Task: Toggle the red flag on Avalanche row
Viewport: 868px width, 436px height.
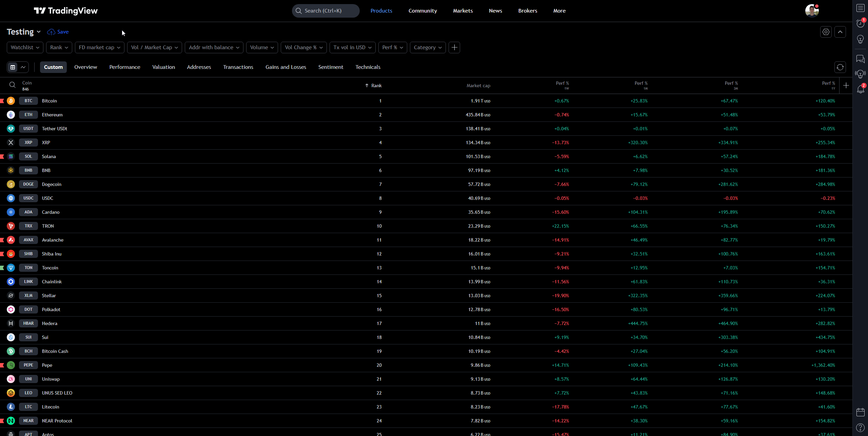Action: [x=2, y=240]
